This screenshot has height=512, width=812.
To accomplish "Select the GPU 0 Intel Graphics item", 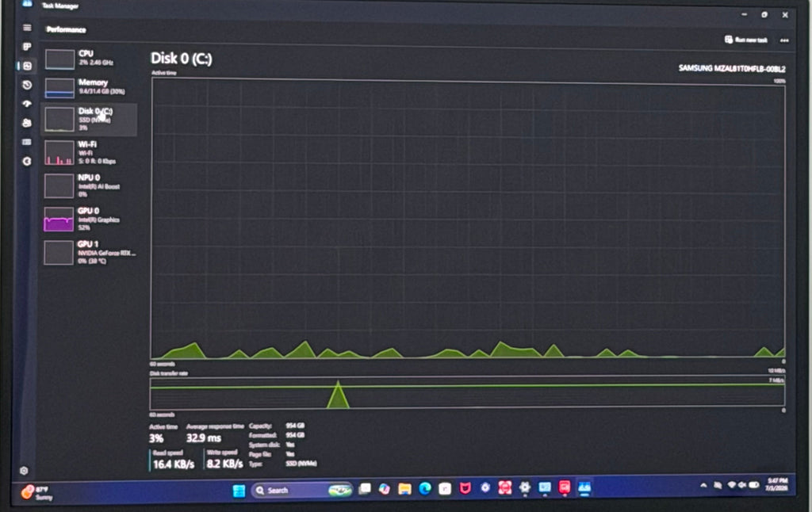I will point(89,219).
